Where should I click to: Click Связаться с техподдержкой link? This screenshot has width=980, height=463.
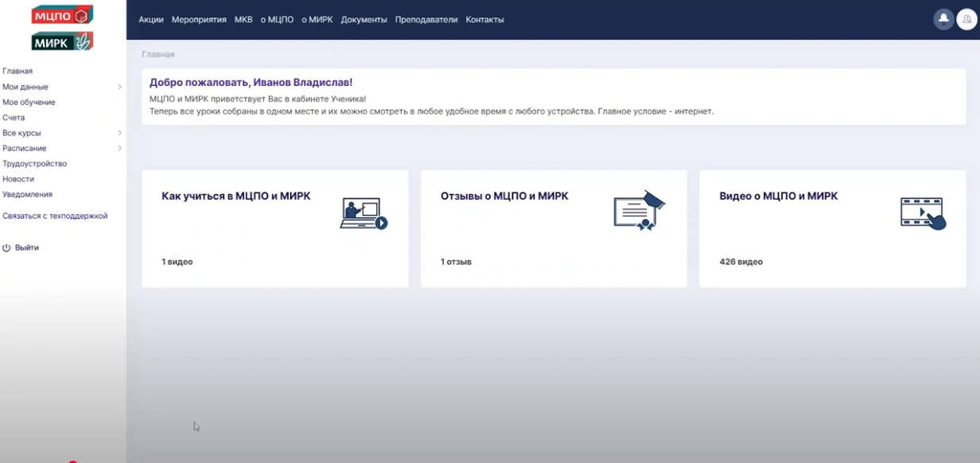click(x=55, y=216)
